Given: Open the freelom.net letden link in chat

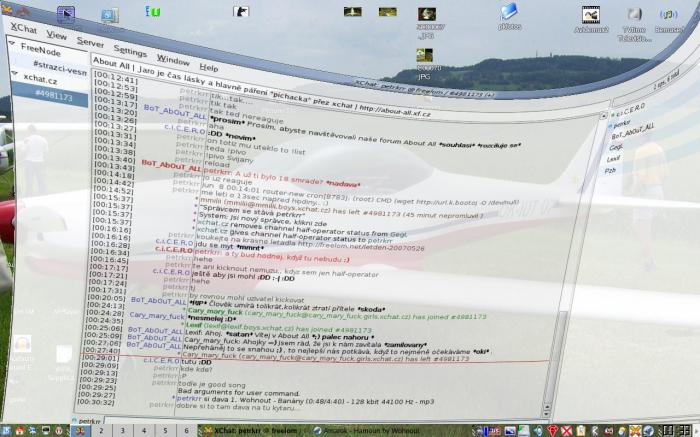Looking at the screenshot, I should (x=360, y=245).
